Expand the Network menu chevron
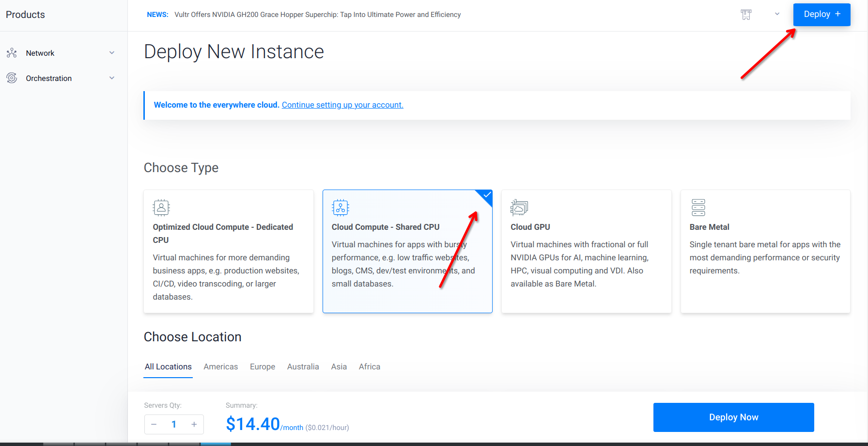This screenshot has width=868, height=446. pos(112,53)
